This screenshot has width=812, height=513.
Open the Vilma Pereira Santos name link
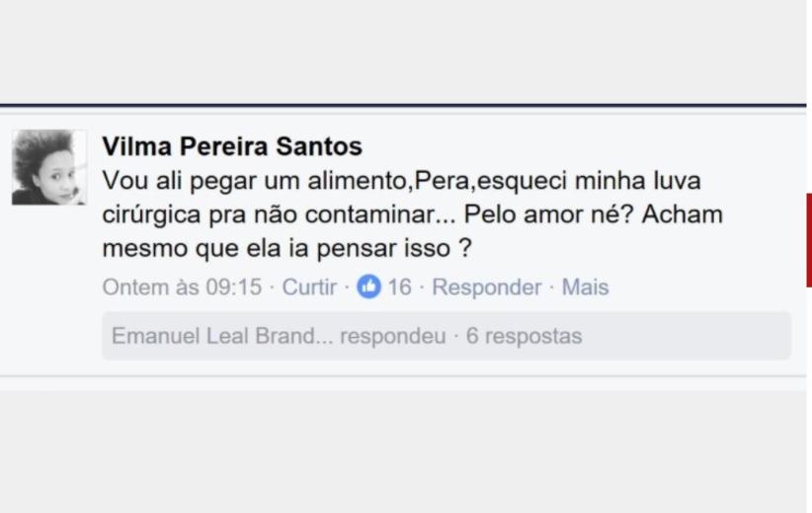pos(232,146)
